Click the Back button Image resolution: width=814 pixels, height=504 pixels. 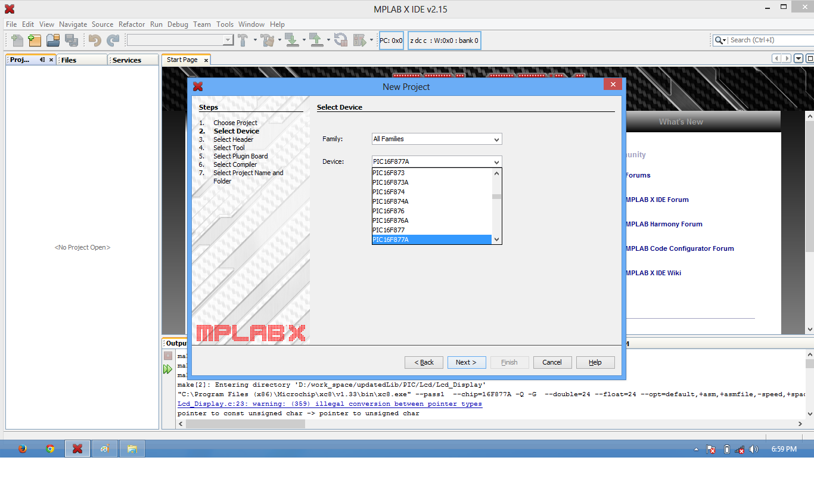click(424, 362)
